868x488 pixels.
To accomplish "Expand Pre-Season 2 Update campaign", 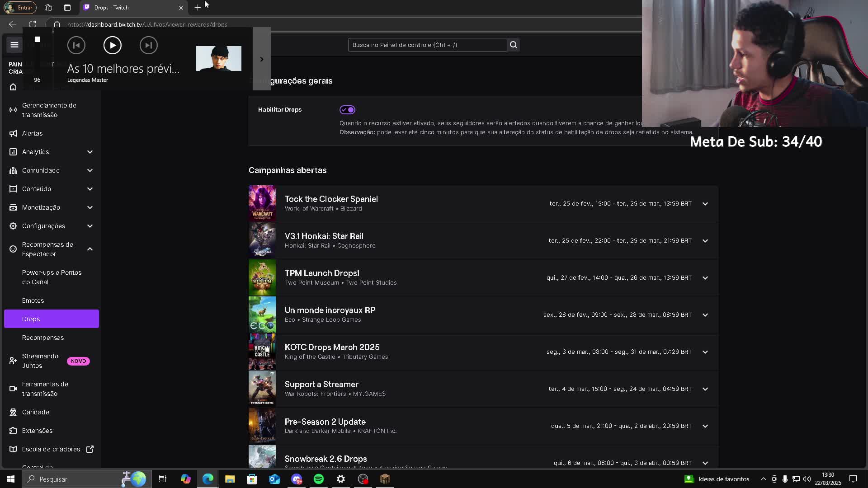I will [x=705, y=426].
